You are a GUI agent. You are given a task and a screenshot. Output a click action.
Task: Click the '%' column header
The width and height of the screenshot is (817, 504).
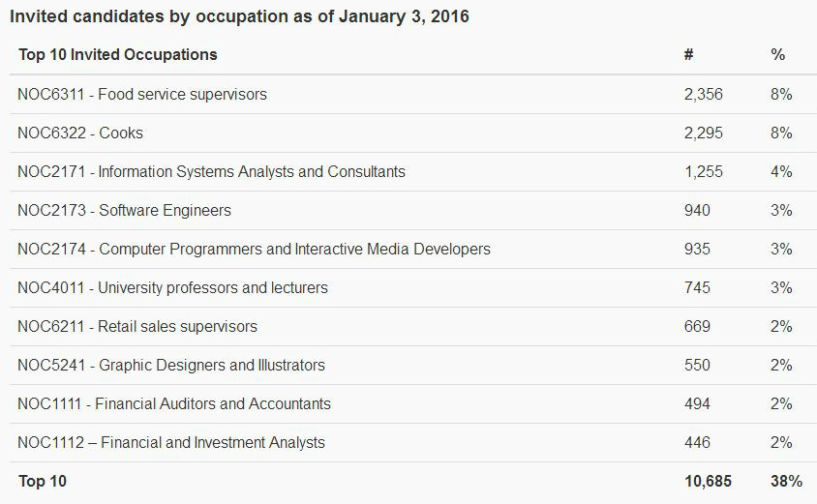coord(777,55)
